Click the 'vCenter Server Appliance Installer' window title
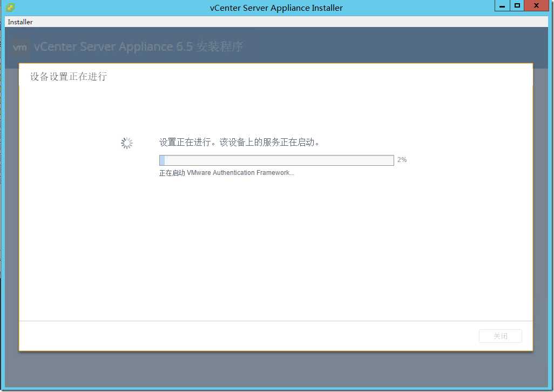The image size is (554, 392). coord(276,8)
